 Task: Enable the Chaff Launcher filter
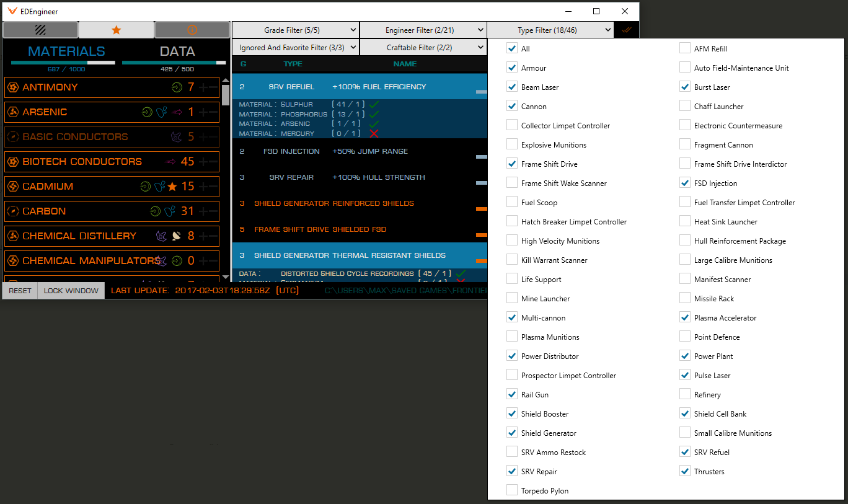pos(685,106)
